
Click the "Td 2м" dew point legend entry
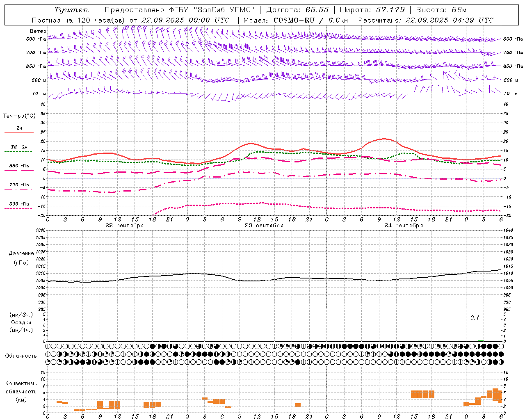tap(19, 147)
